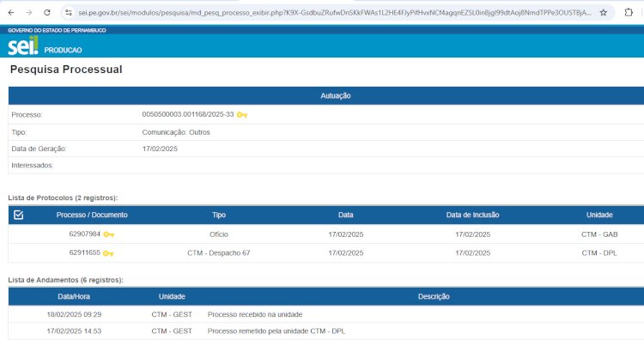Open the browser extensions puzzle icon
The height and width of the screenshot is (340, 644).
point(629,13)
